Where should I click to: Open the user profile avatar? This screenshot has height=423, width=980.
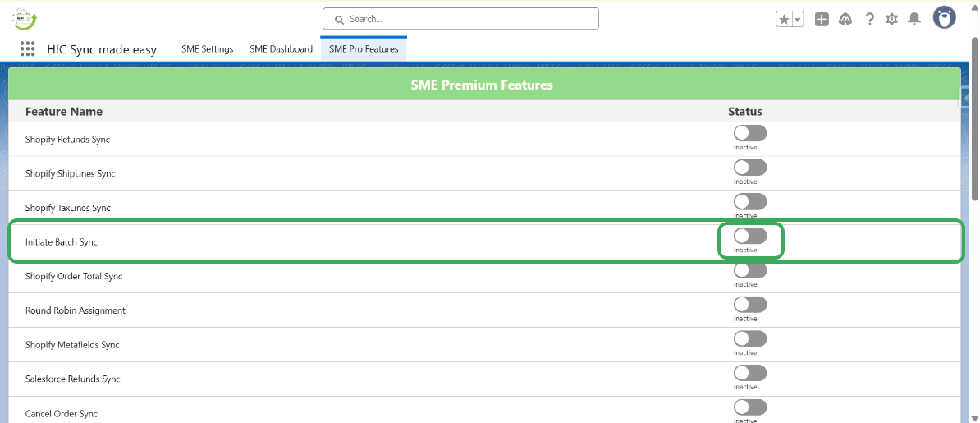click(944, 18)
